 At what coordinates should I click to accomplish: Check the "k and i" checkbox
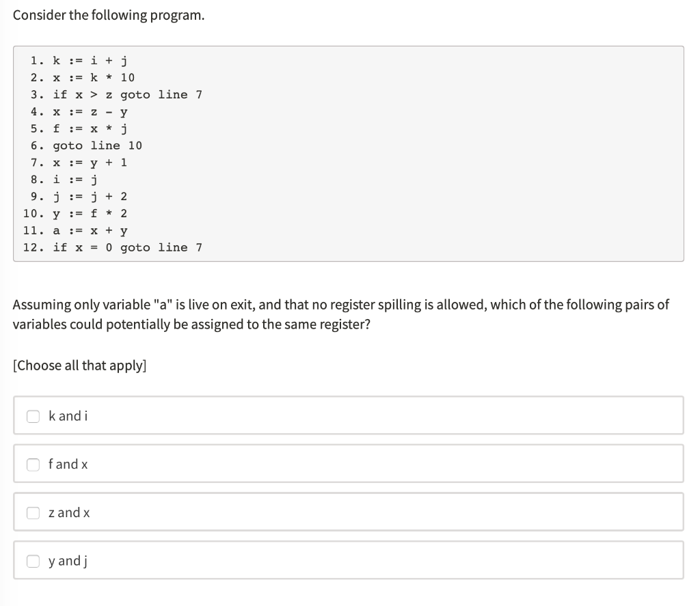click(x=33, y=415)
